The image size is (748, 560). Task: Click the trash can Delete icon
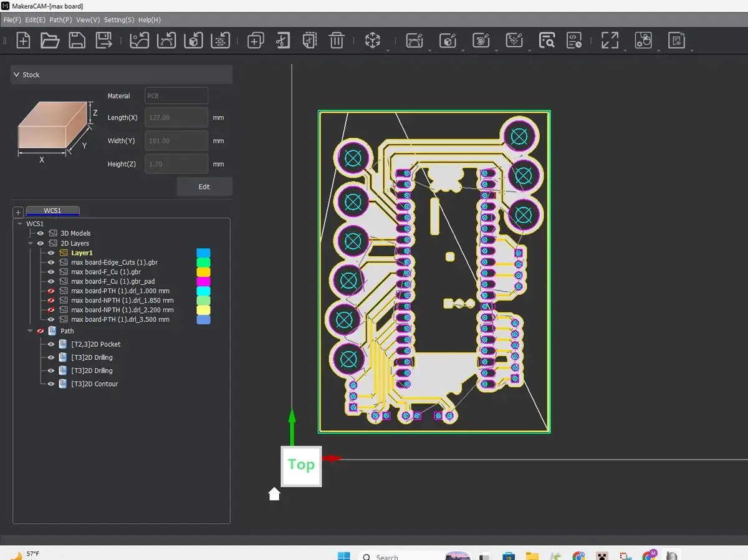coord(336,41)
